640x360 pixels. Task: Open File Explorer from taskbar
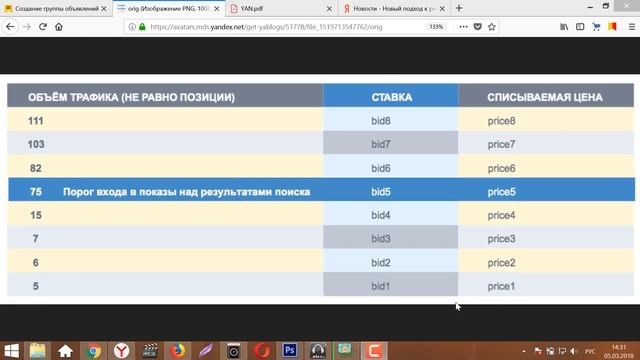(38, 351)
